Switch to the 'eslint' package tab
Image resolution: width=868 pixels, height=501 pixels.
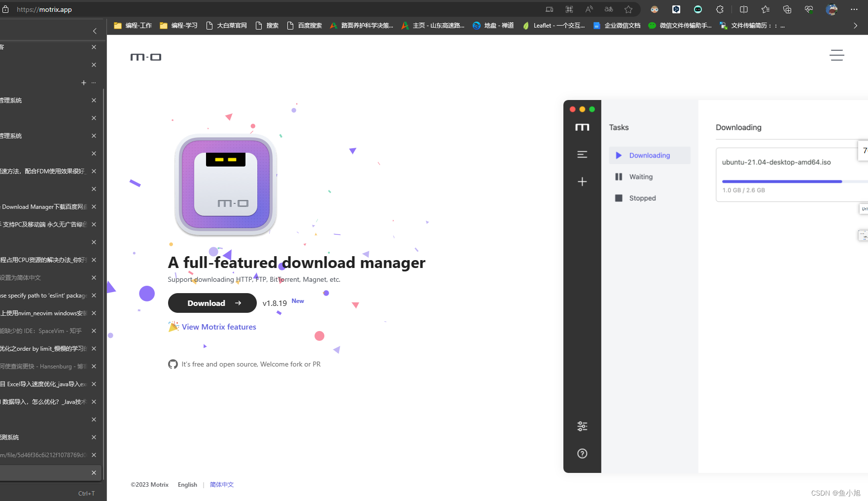point(44,296)
